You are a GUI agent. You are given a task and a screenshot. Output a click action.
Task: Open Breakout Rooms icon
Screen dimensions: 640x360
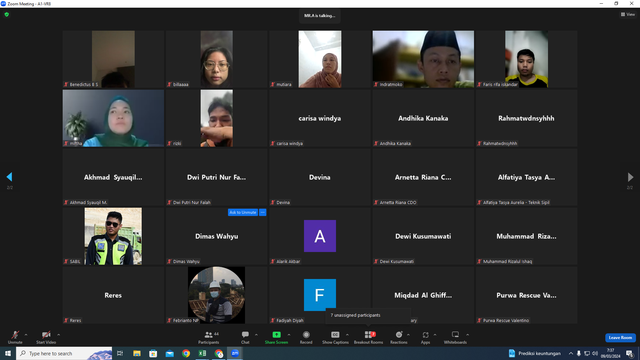click(x=368, y=335)
